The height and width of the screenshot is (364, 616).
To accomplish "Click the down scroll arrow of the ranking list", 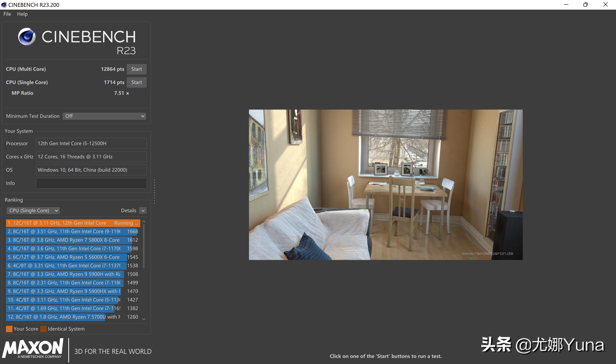I will (x=144, y=319).
